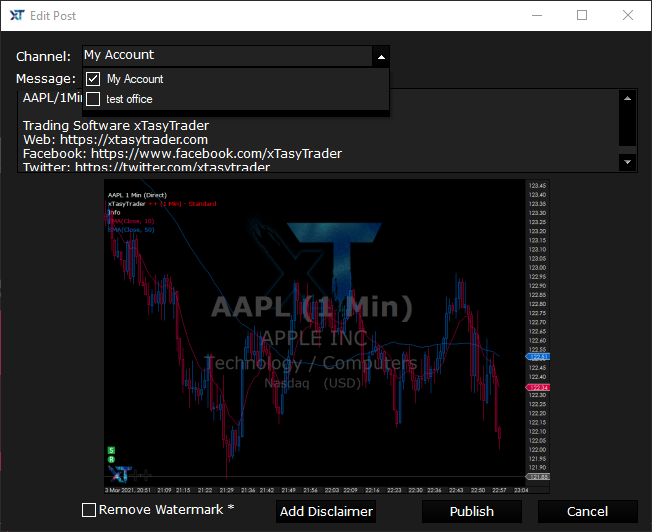Check the My Account channel checkbox

[x=93, y=79]
